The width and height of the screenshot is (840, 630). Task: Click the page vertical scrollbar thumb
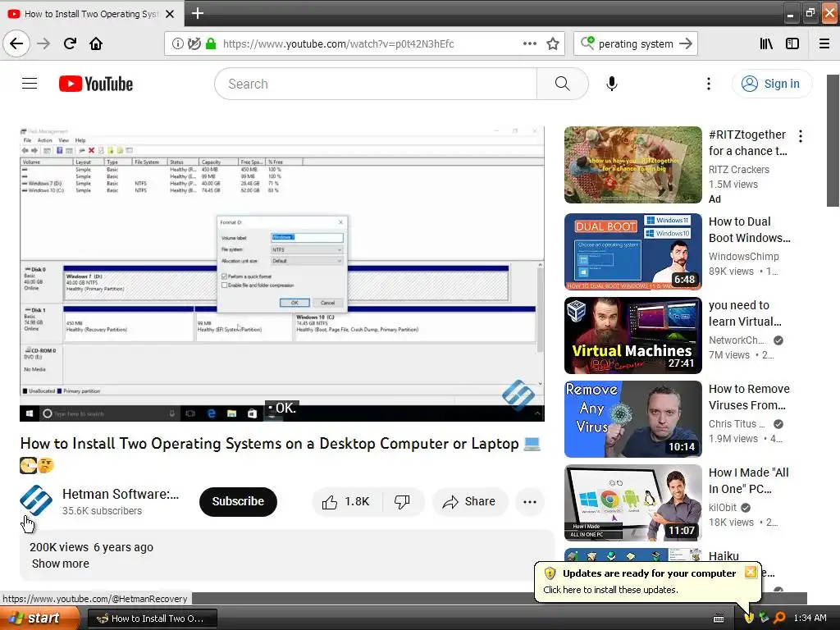(x=833, y=140)
